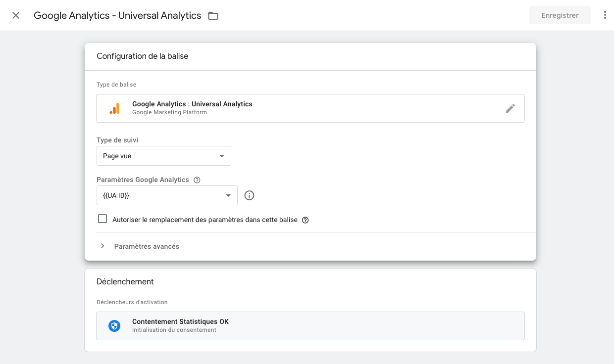
Task: Click the blue shield consent trigger icon
Action: (x=114, y=326)
